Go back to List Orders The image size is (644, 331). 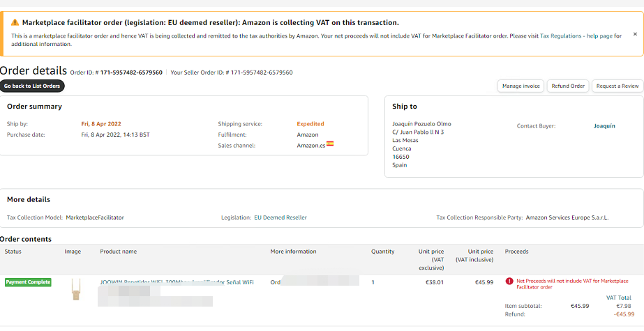pyautogui.click(x=31, y=86)
